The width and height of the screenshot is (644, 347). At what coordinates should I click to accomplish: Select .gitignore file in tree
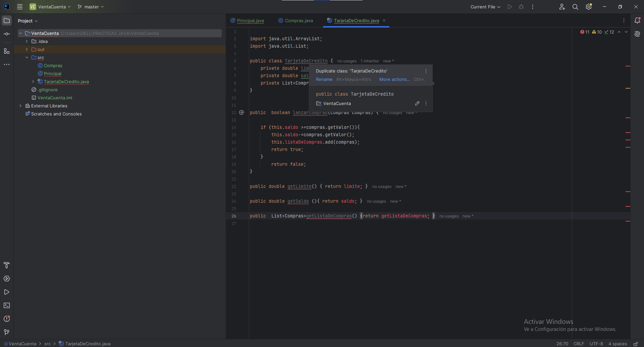click(x=48, y=90)
